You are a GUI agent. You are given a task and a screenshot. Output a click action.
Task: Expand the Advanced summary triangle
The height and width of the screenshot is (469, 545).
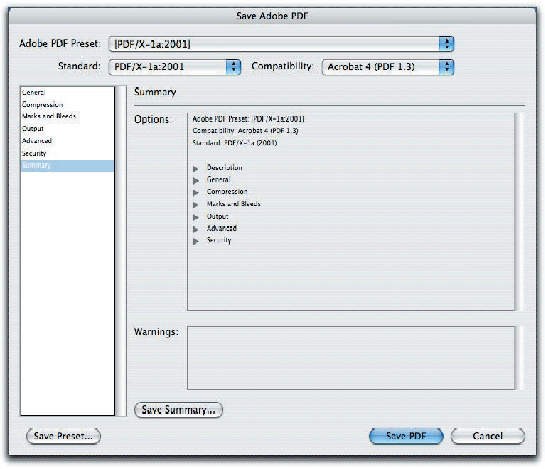coord(196,229)
